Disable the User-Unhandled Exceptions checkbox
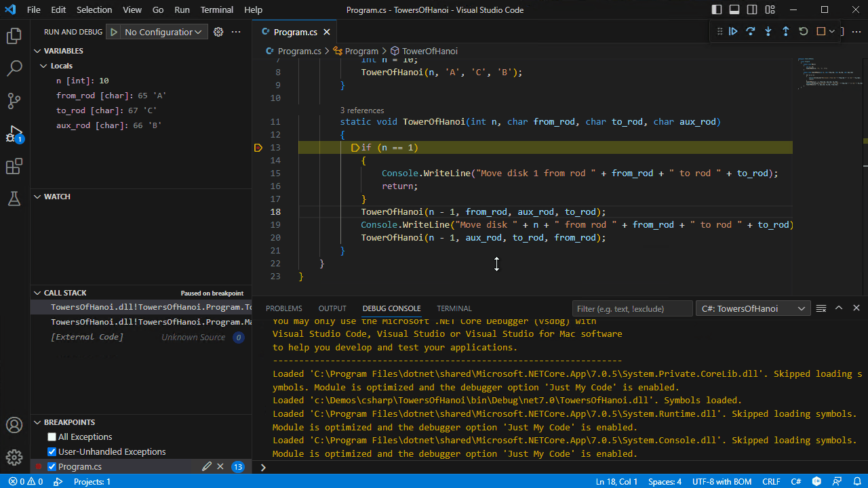The height and width of the screenshot is (488, 868). [x=52, y=451]
